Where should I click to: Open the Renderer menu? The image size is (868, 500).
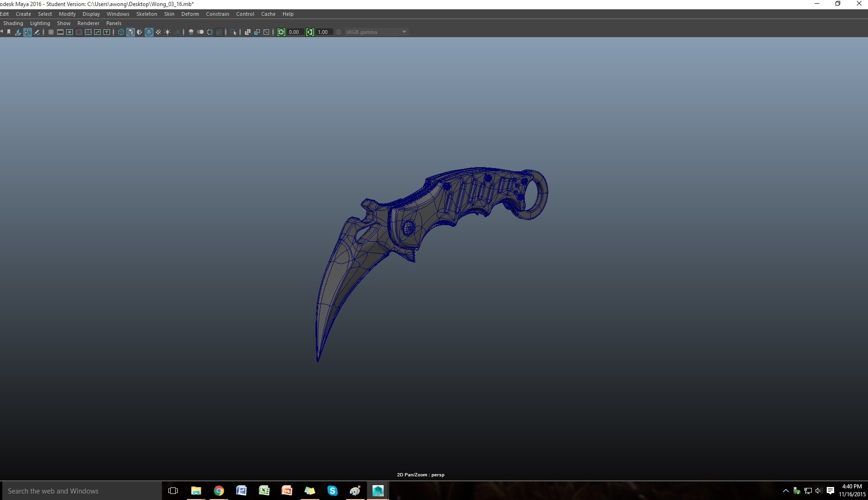coord(88,23)
